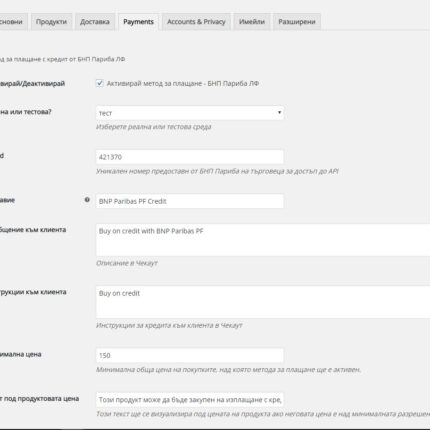Viewport: 430px width, 430px height.
Task: Click the Buy on credit instructions textarea
Action: pyautogui.click(x=263, y=302)
